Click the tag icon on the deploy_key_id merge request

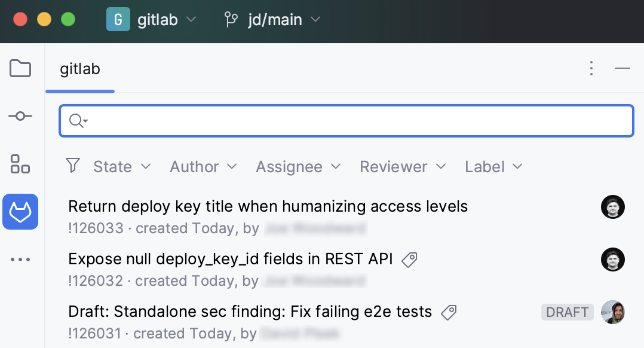click(409, 259)
